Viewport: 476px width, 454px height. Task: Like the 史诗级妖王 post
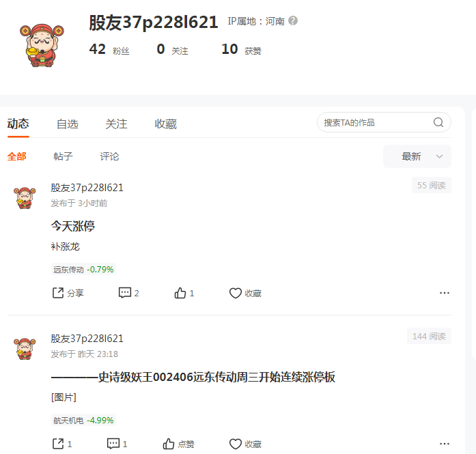point(178,444)
